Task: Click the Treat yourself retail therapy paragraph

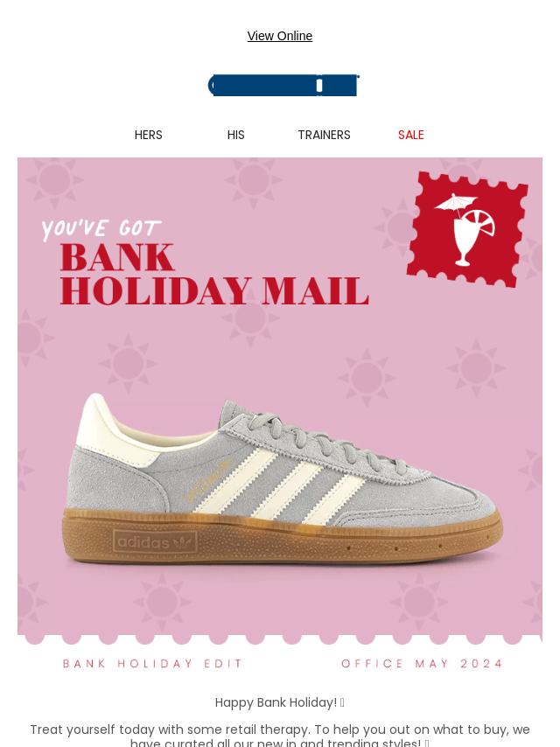Action: click(280, 735)
